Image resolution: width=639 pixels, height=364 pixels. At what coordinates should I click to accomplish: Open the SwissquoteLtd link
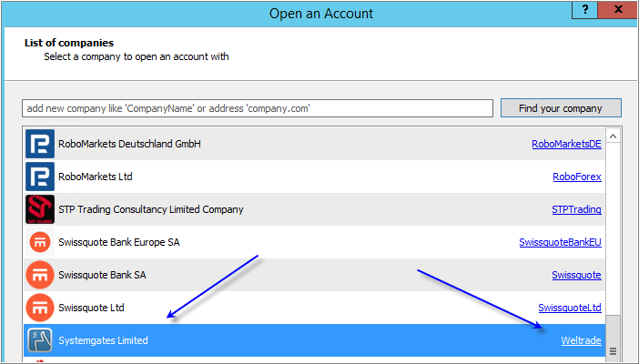570,308
